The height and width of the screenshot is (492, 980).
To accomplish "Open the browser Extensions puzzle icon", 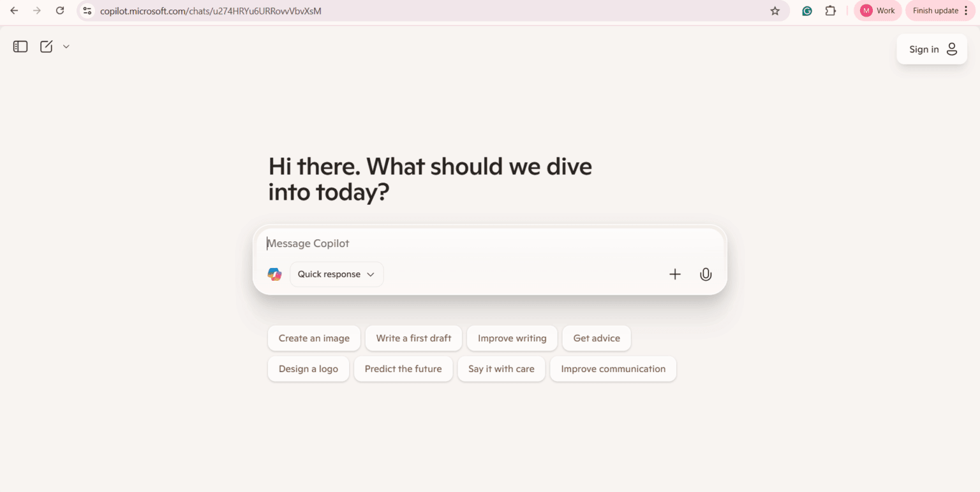I will [830, 11].
